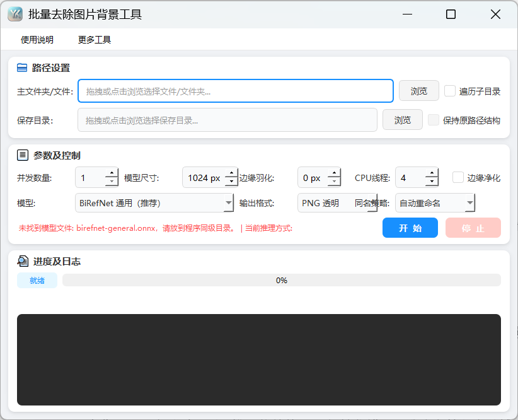Image resolution: width=518 pixels, height=420 pixels.
Task: Open the 更多工具 menu
Action: pyautogui.click(x=95, y=40)
